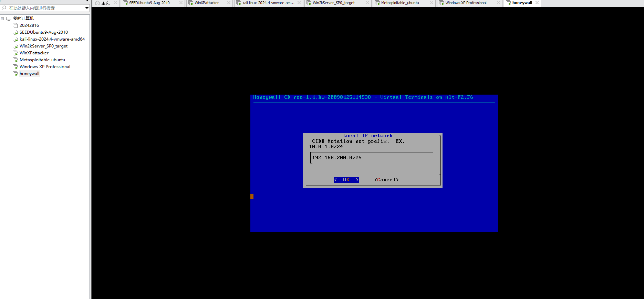Click the VM icon beside SEEDUbuntu9-Aug-2010 in library

pos(15,32)
